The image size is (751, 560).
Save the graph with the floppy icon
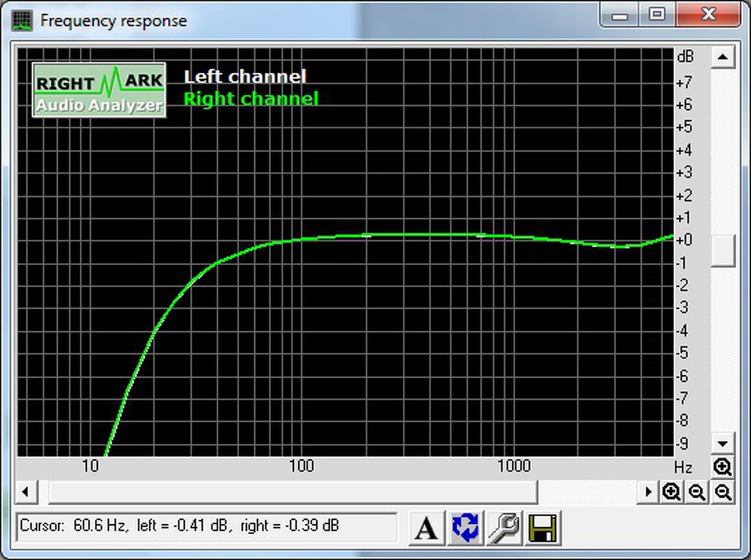pyautogui.click(x=543, y=528)
